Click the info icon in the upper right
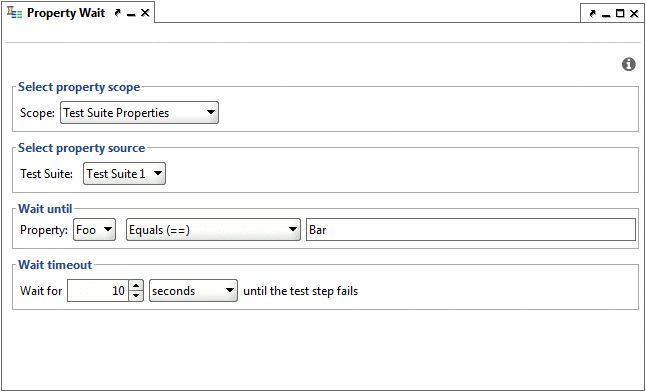 tap(629, 64)
